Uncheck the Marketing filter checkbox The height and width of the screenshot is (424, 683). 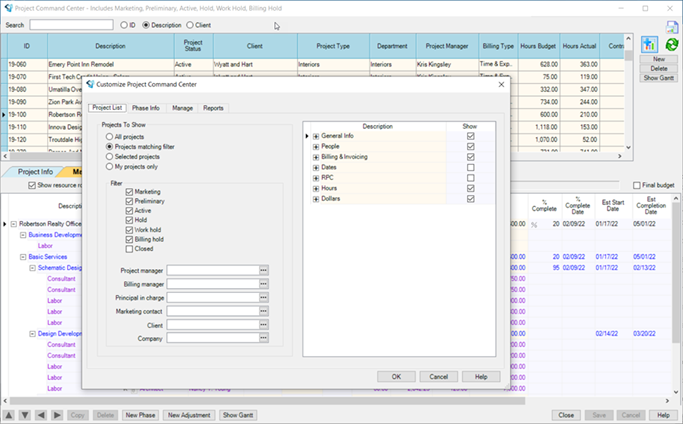pos(130,192)
